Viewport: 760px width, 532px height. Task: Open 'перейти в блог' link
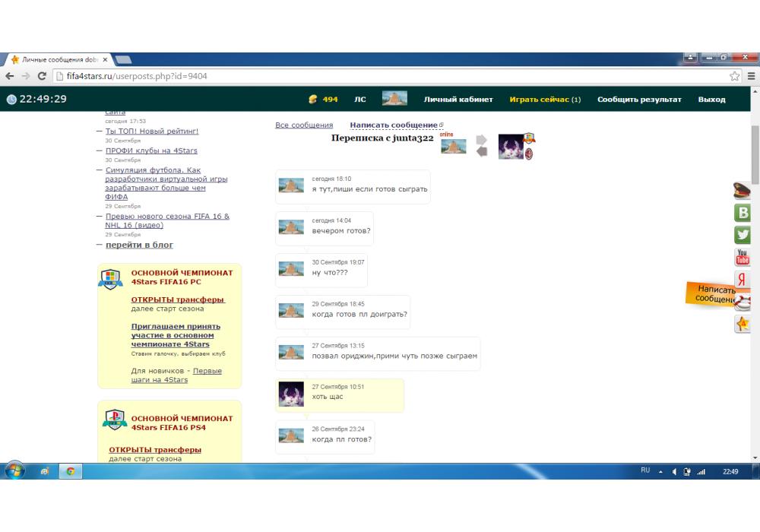pyautogui.click(x=139, y=245)
